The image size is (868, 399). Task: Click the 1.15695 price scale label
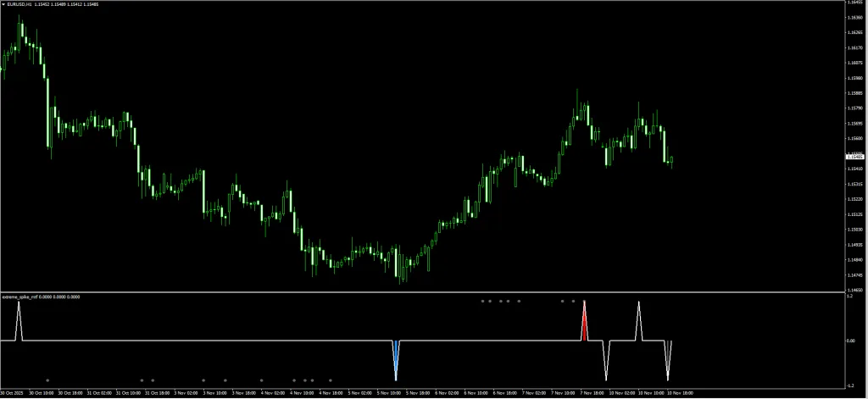854,124
